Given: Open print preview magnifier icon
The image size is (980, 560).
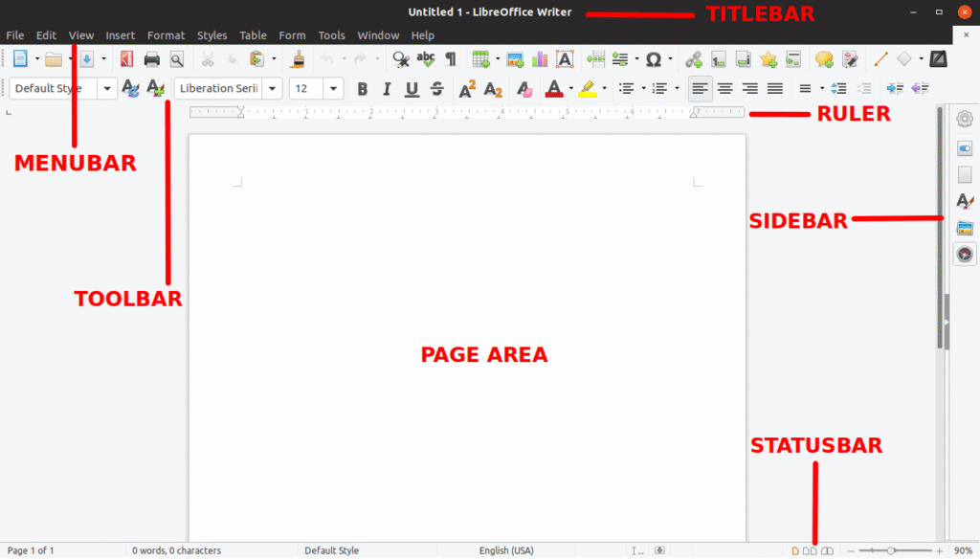Looking at the screenshot, I should 177,59.
